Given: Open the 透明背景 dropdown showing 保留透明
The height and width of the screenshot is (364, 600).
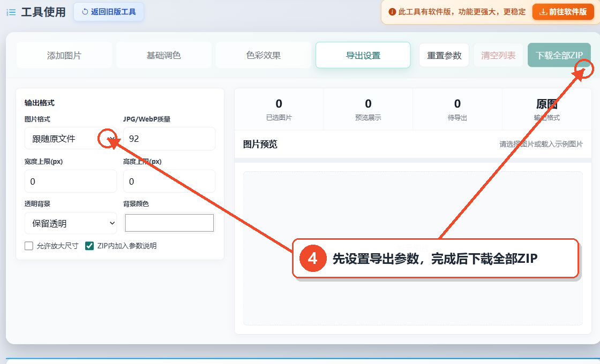Looking at the screenshot, I should click(x=70, y=223).
